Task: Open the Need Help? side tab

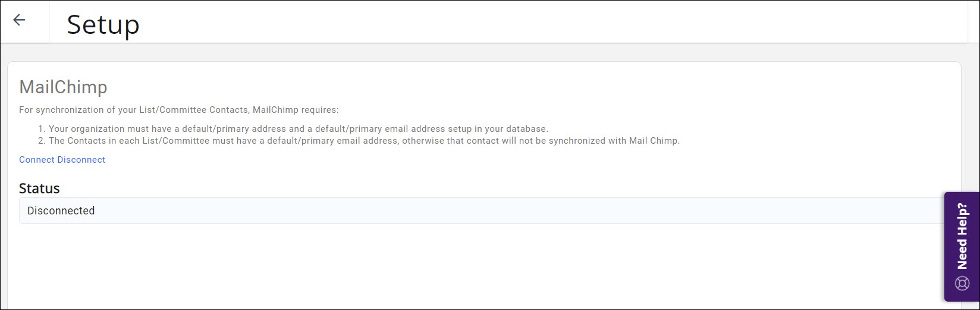Action: click(x=962, y=236)
